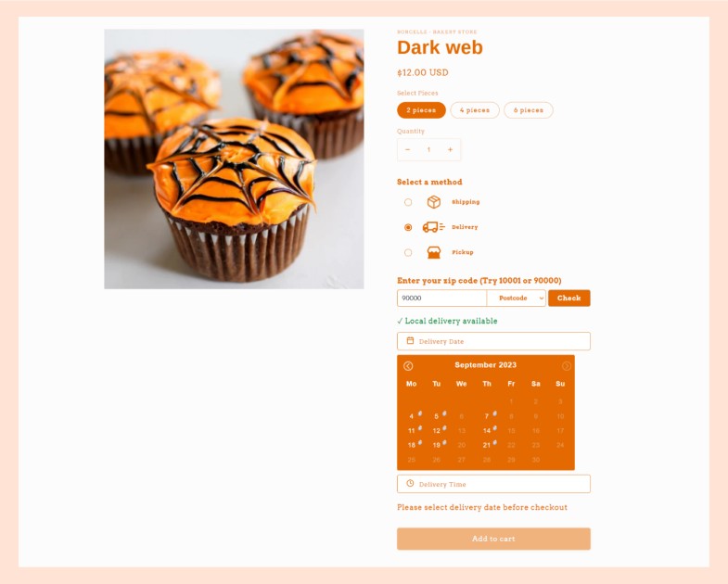Image resolution: width=728 pixels, height=584 pixels.
Task: Select the Shipping radio button
Action: click(408, 202)
